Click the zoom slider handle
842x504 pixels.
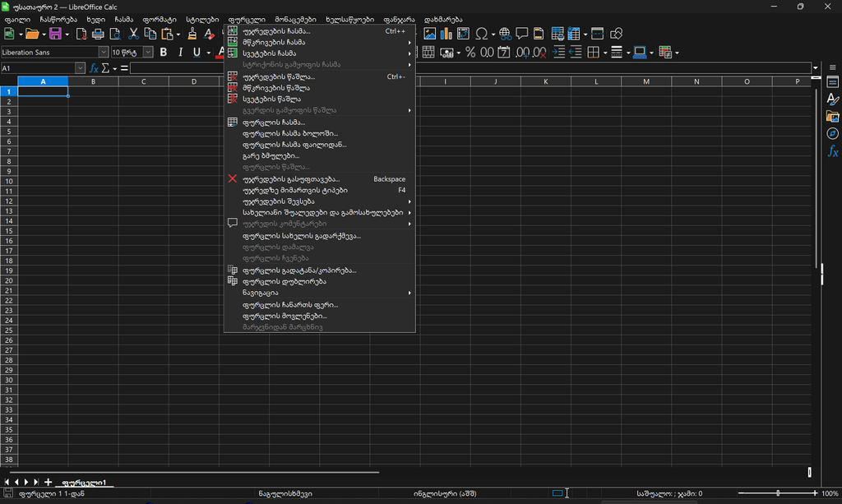[778, 492]
